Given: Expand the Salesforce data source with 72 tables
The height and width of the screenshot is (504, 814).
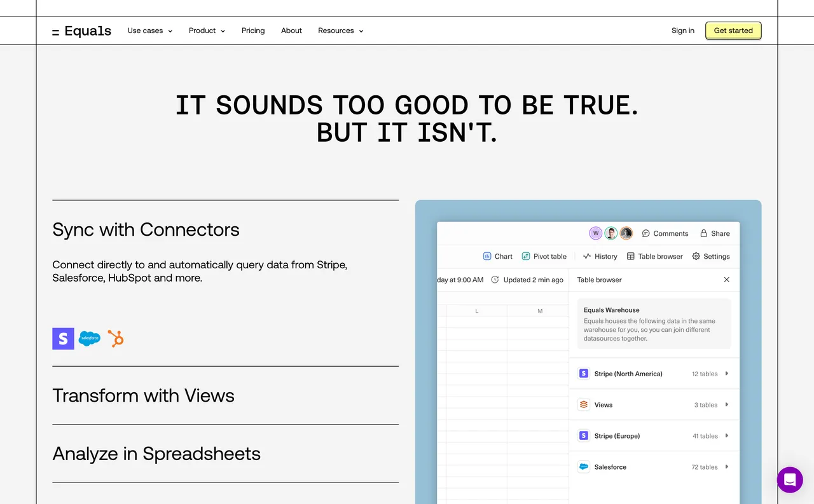Looking at the screenshot, I should (x=726, y=467).
